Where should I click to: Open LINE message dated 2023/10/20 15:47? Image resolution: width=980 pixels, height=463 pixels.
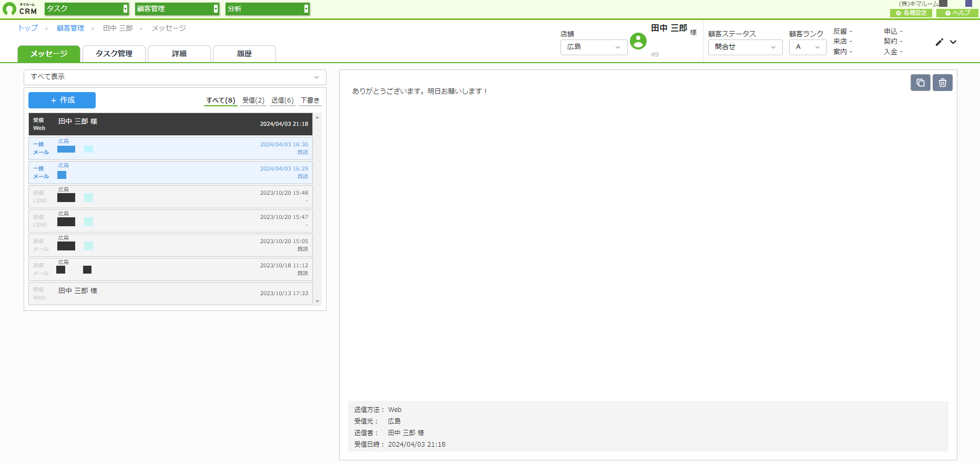[x=170, y=221]
